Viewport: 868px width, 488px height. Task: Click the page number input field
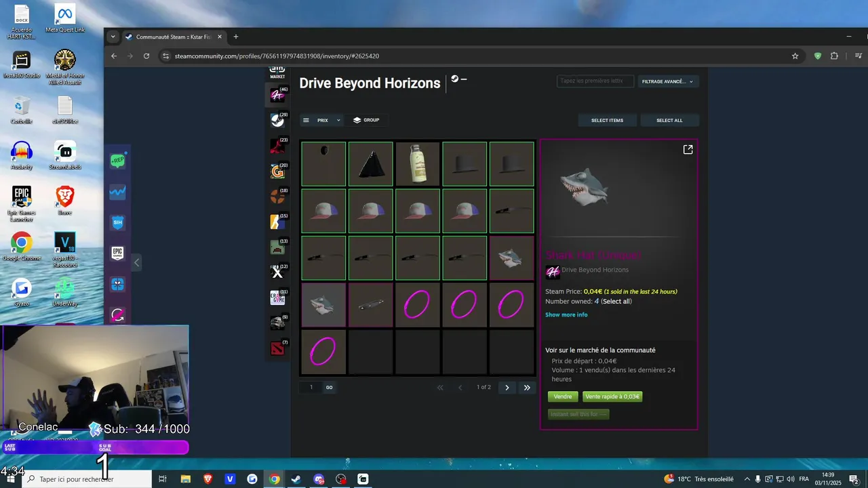point(311,388)
